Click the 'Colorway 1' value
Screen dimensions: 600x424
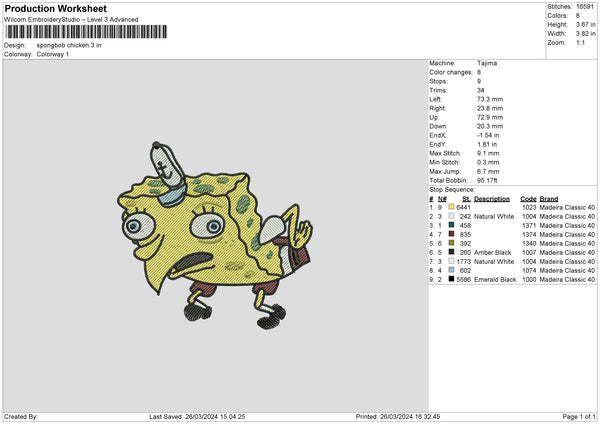[x=53, y=54]
